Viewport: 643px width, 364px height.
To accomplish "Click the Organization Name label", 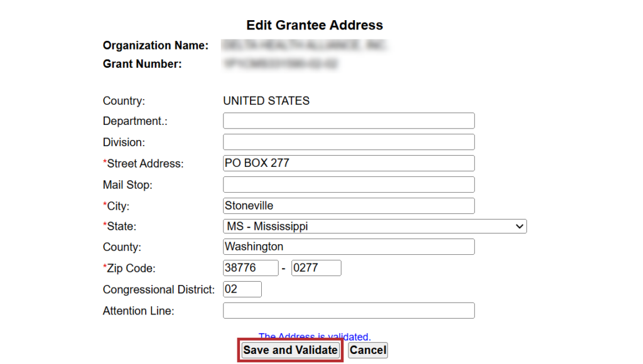I will pos(155,46).
